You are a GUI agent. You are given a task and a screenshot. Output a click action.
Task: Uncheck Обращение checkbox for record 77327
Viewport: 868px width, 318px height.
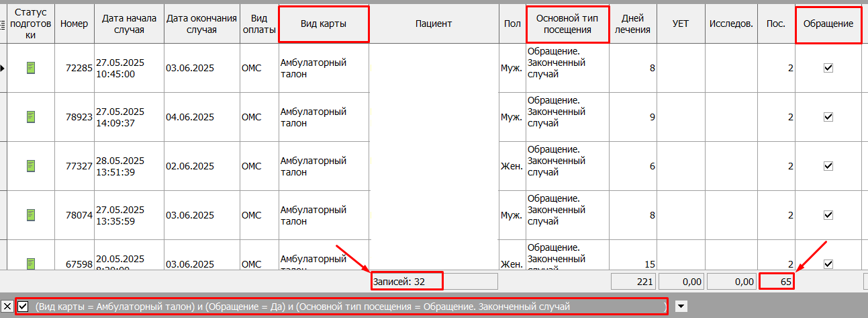pyautogui.click(x=828, y=166)
